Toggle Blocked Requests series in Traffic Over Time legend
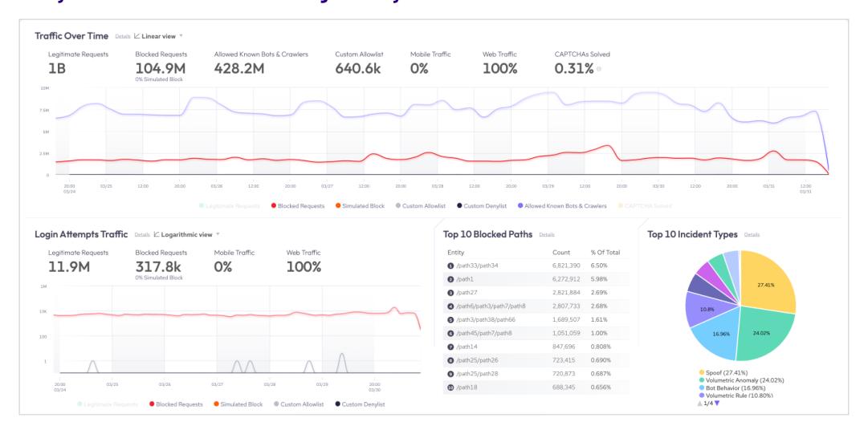The image size is (868, 434). pyautogui.click(x=297, y=205)
